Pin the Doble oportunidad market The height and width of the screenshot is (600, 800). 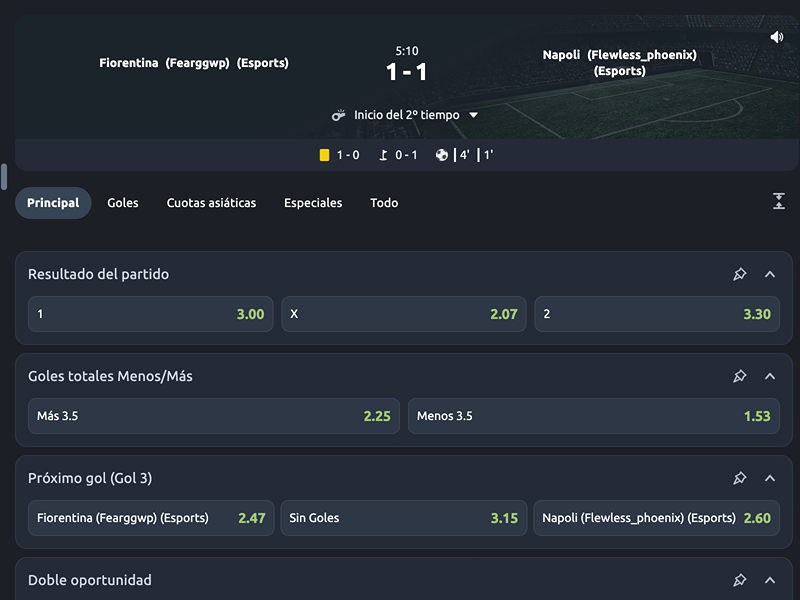point(740,580)
